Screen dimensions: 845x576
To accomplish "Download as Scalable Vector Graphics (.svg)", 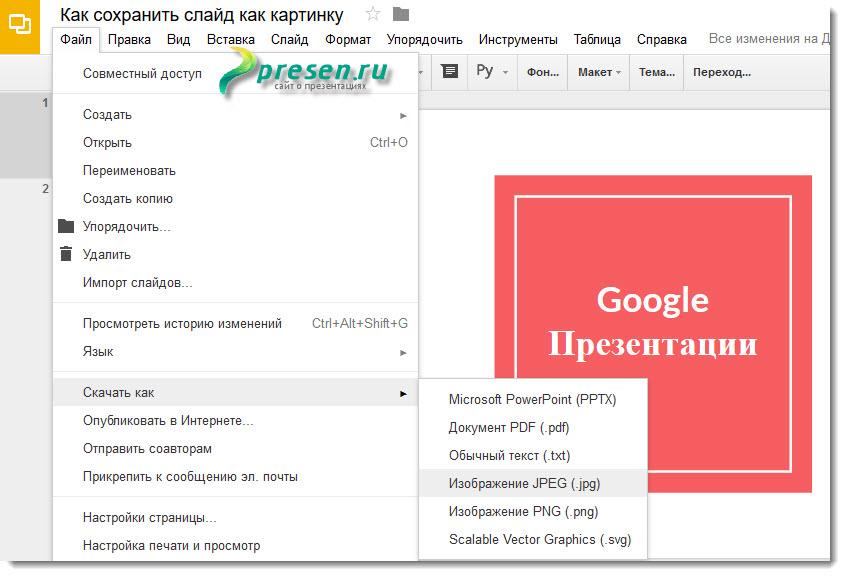I will (533, 540).
